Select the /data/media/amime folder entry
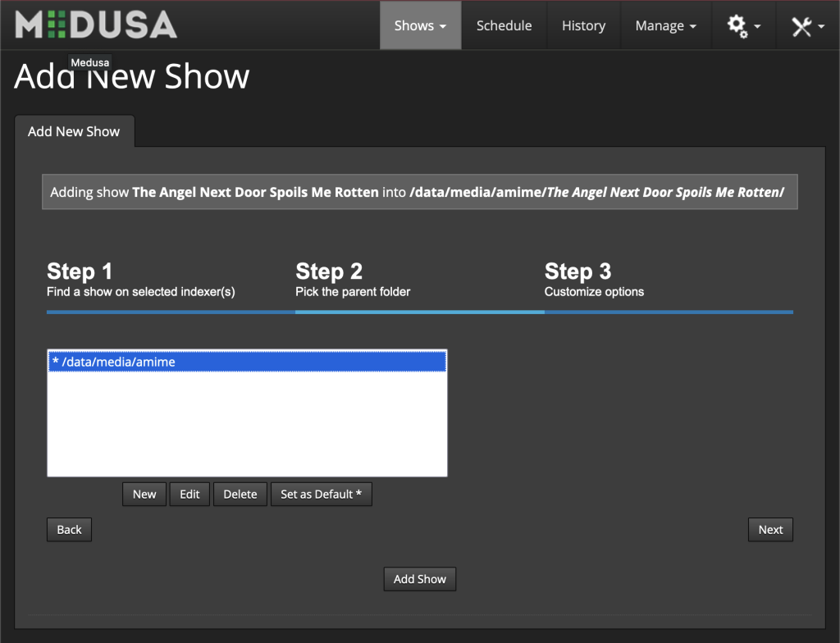The height and width of the screenshot is (643, 840). [x=247, y=362]
